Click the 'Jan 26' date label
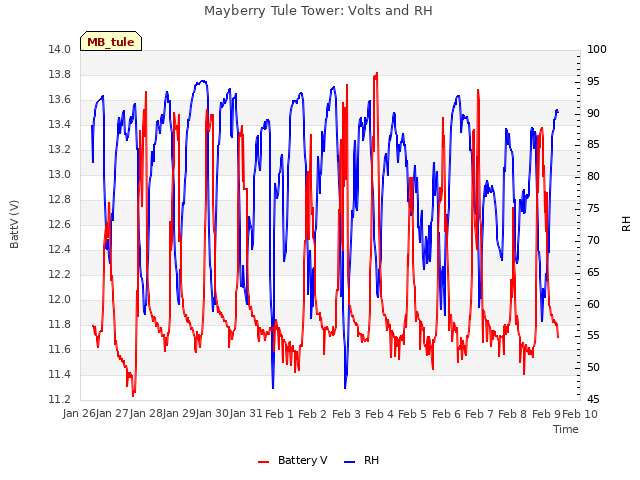 click(x=79, y=414)
